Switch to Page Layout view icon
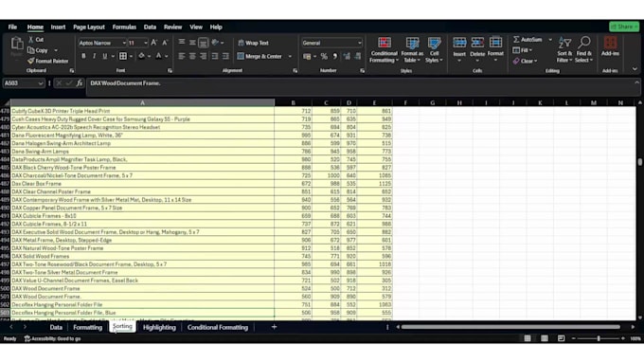 tap(545, 338)
